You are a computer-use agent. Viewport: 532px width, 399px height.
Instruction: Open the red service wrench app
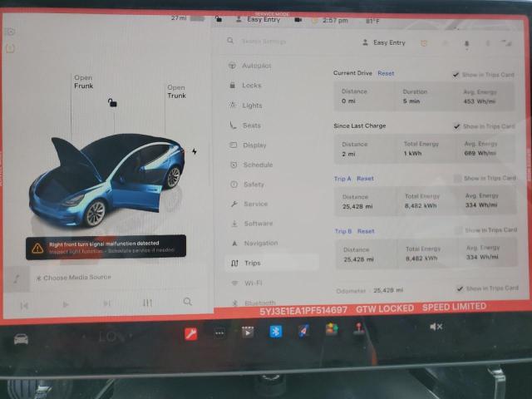(191, 334)
